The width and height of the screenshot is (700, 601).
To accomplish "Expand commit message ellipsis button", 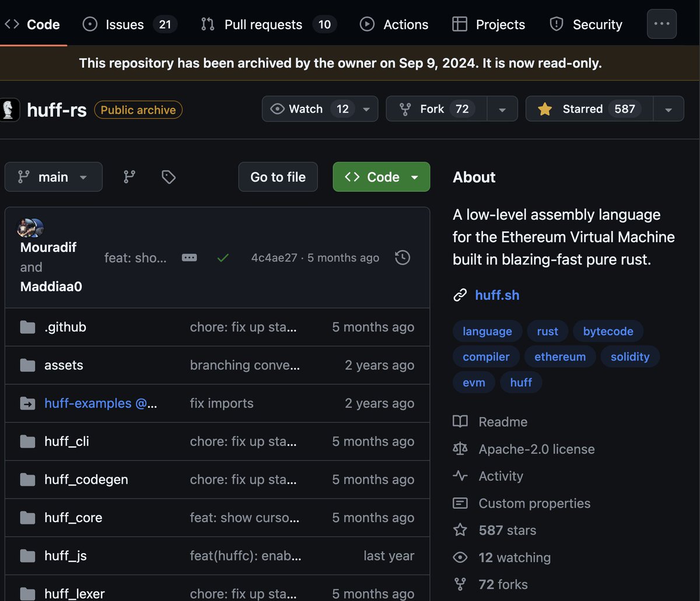I will tap(190, 257).
